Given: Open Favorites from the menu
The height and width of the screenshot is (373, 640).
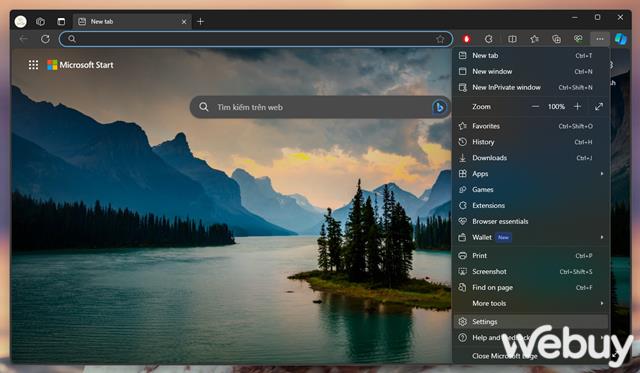Looking at the screenshot, I should tap(531, 126).
